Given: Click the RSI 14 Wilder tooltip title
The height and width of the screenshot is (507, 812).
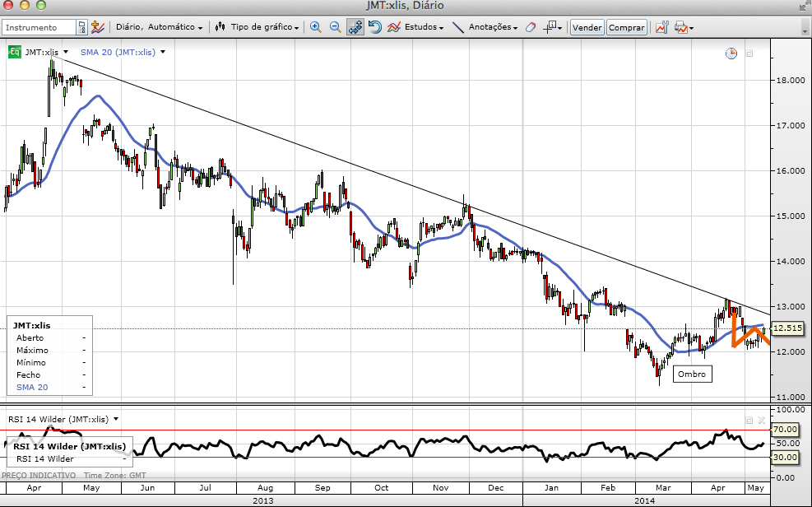Looking at the screenshot, I should (x=69, y=446).
